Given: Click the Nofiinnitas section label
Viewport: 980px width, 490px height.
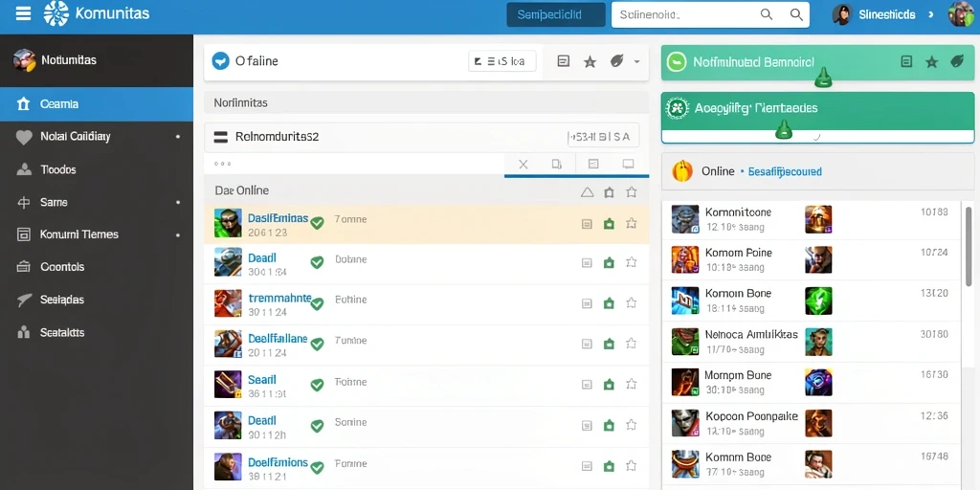Looking at the screenshot, I should 240,102.
